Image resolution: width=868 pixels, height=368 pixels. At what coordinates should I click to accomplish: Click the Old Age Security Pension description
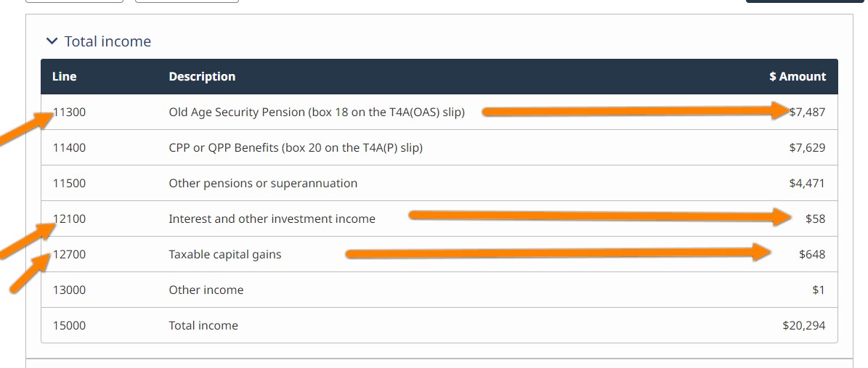[316, 113]
